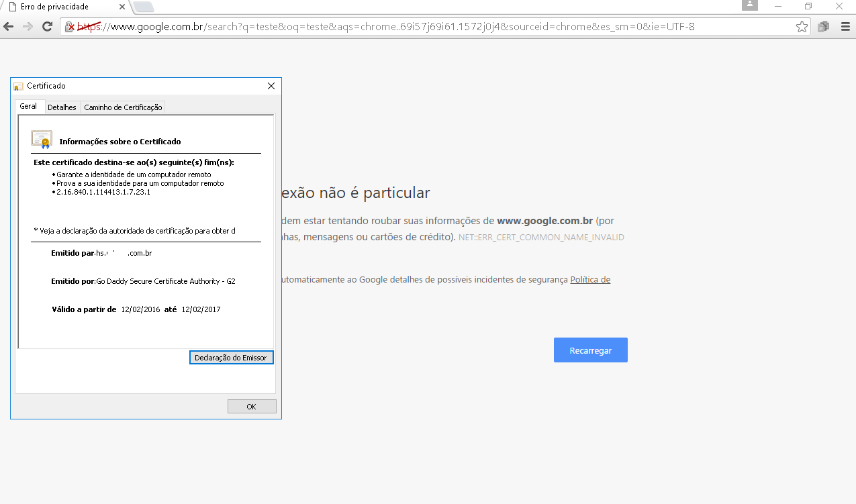Viewport: 856px width, 504px height.
Task: Confirm the Certificado dialog with OK
Action: click(x=252, y=407)
